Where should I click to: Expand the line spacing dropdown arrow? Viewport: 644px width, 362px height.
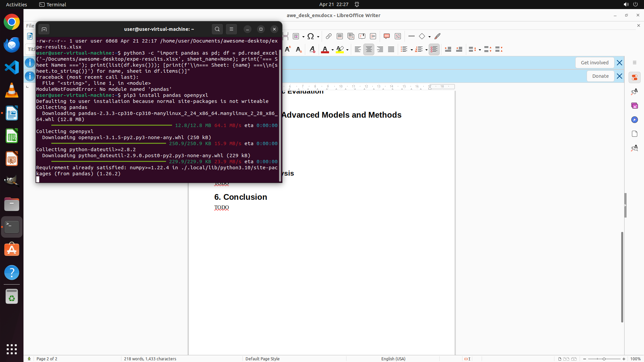coord(480,50)
